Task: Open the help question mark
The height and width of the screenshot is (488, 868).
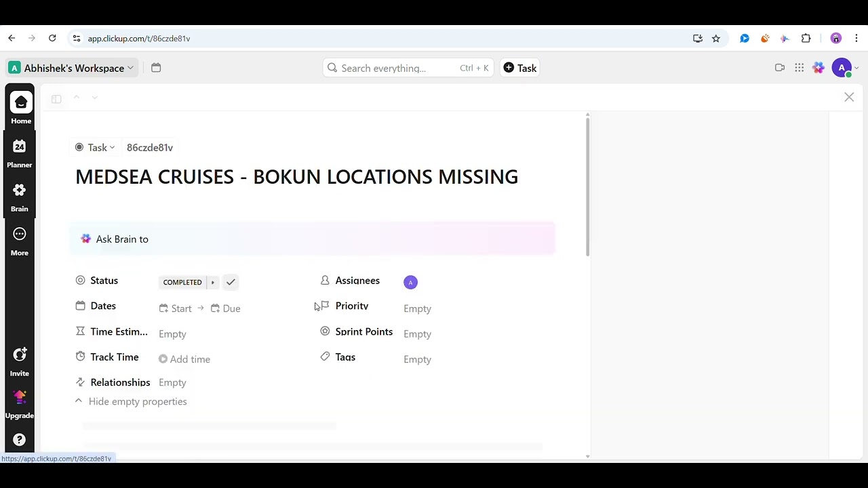Action: pos(20,440)
